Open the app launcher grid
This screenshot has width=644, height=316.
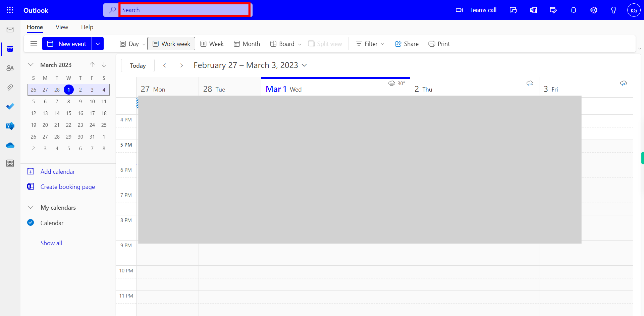coord(10,10)
